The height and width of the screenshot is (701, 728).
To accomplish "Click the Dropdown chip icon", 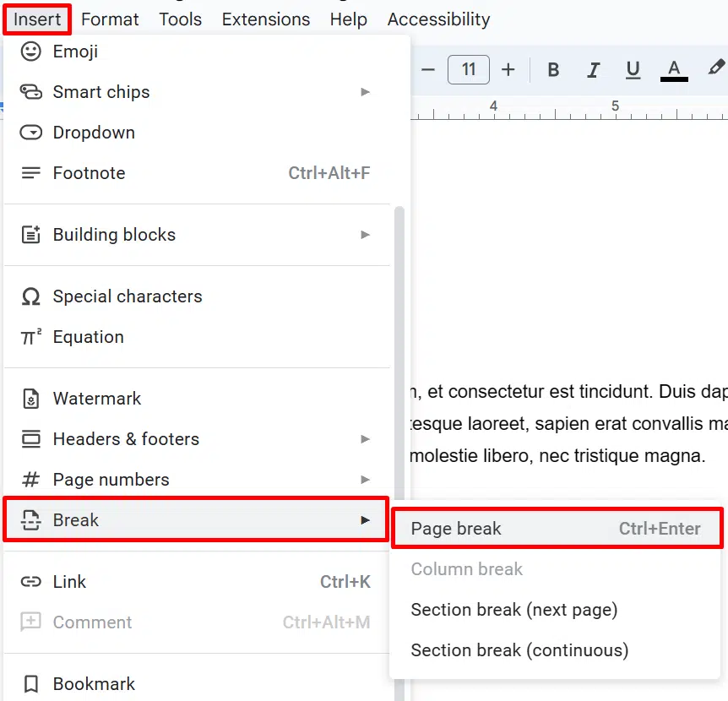I will coord(30,133).
